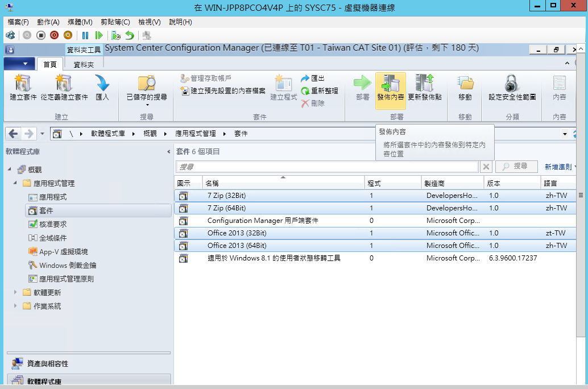Click the 重新整理 refresh item

(320, 91)
